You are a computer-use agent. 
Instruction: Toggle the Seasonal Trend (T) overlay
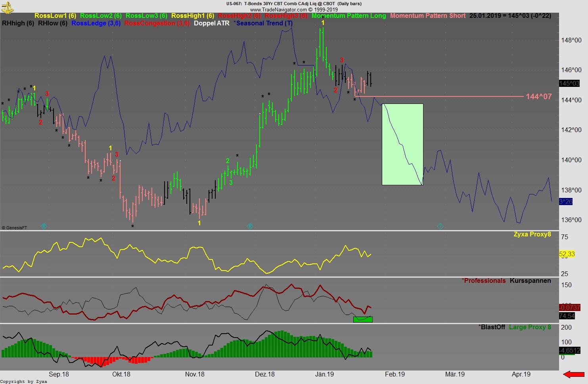pos(264,23)
